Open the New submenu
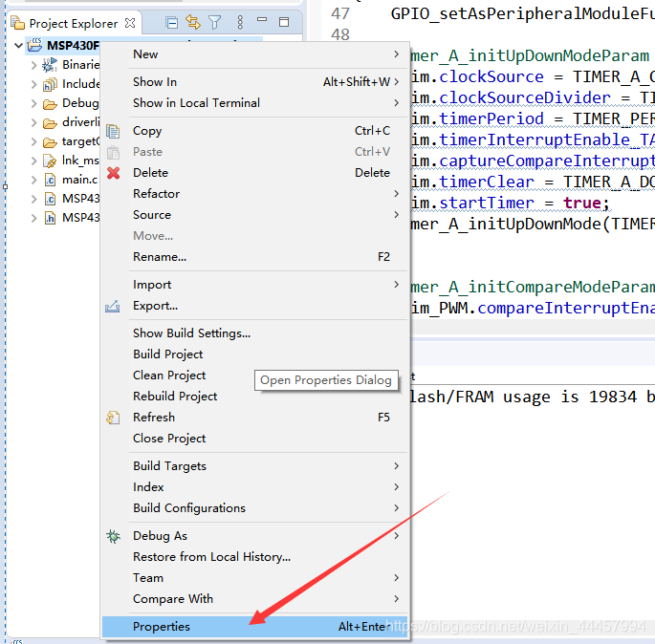The image size is (655, 644). (254, 54)
